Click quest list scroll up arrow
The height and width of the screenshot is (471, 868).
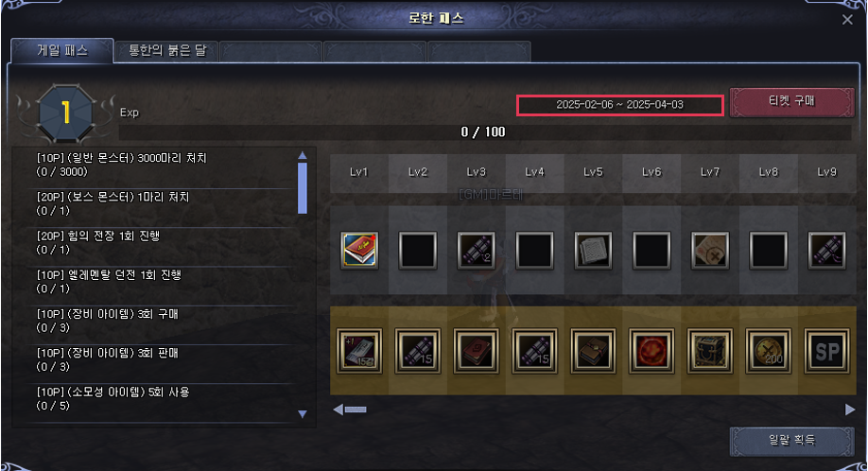tap(303, 155)
